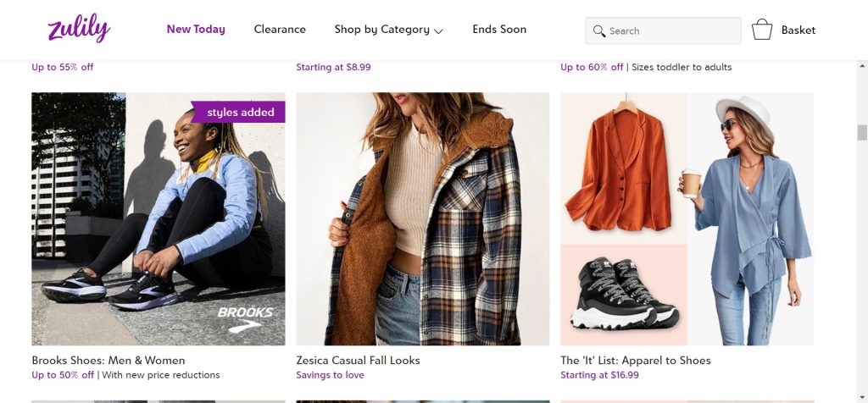Open the shopping basket icon

pyautogui.click(x=762, y=30)
